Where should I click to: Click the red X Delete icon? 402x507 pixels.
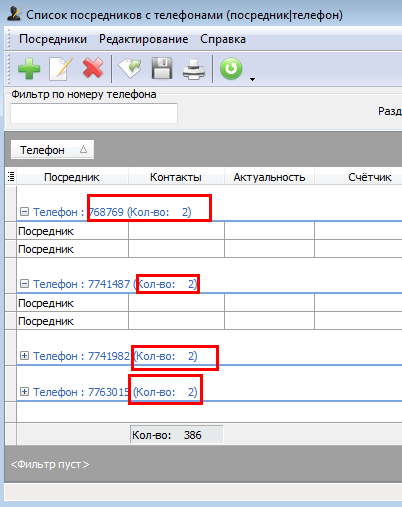coord(93,68)
